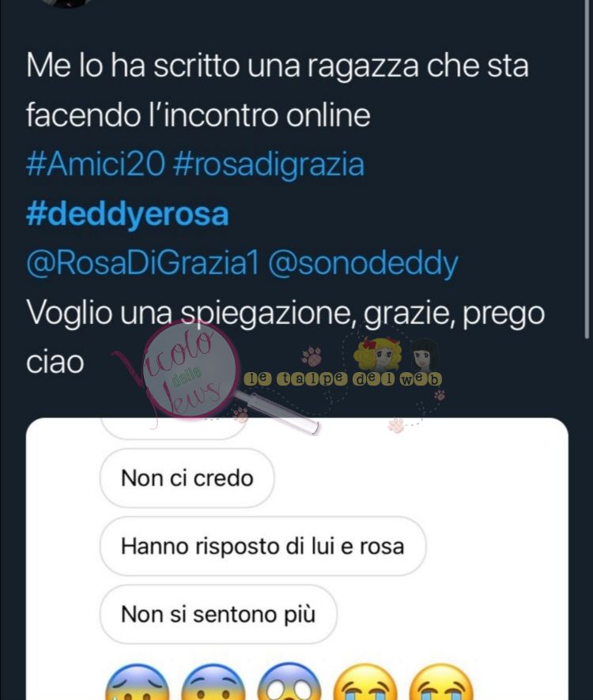Screen dimensions: 593x700
Task: Tap the 'Non si sentono più' message bubble
Action: pyautogui.click(x=218, y=615)
